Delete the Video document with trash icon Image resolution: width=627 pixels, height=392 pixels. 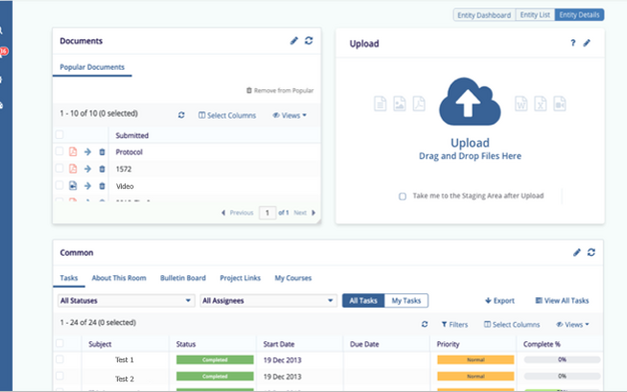coord(102,186)
